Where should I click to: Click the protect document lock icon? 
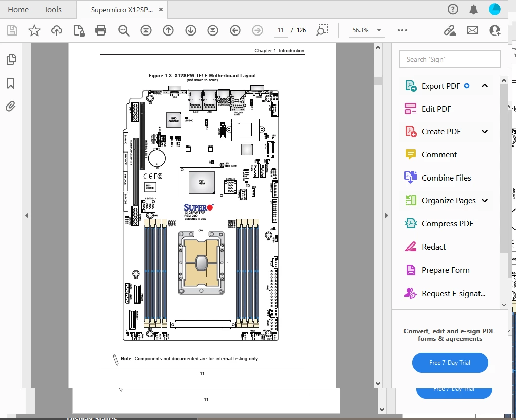click(79, 30)
